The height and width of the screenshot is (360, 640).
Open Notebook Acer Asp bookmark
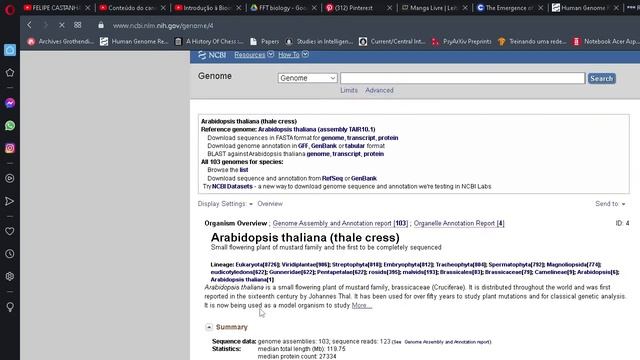point(605,41)
